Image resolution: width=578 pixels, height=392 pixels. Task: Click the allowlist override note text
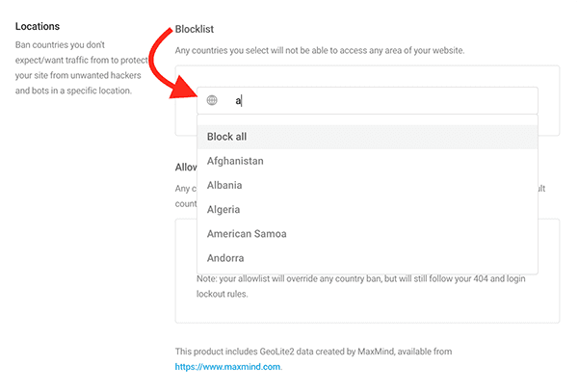click(361, 286)
